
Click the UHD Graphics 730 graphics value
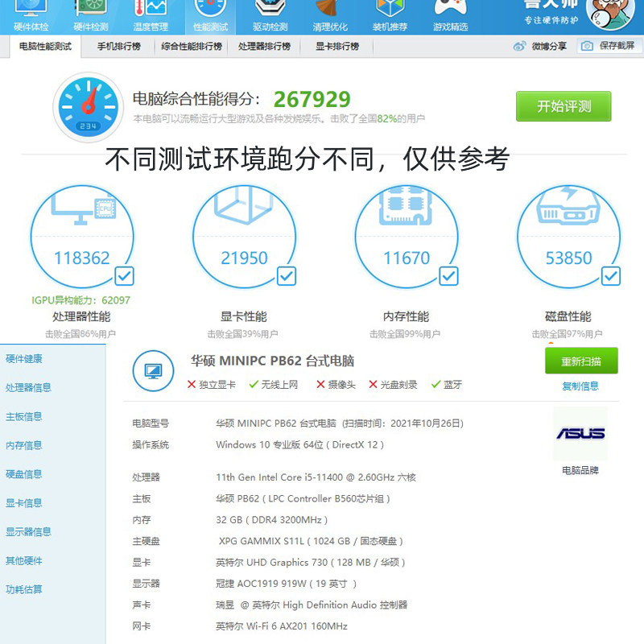tap(311, 562)
